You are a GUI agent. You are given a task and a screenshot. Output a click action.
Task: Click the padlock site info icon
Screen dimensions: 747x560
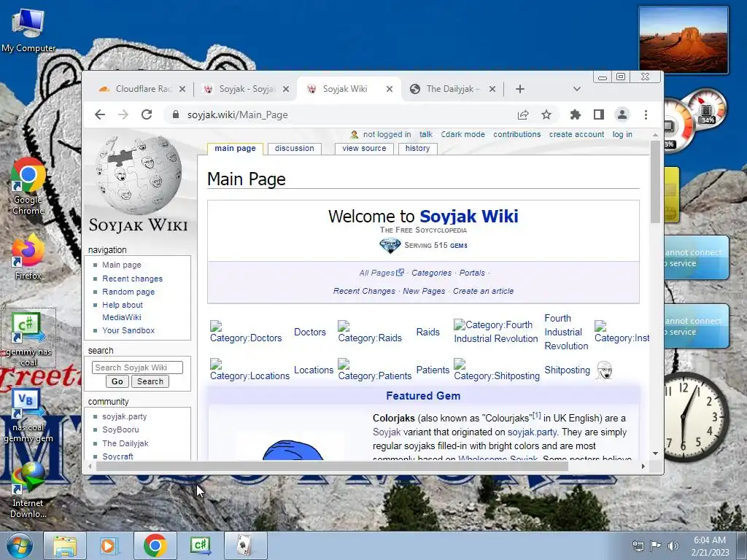click(x=176, y=114)
